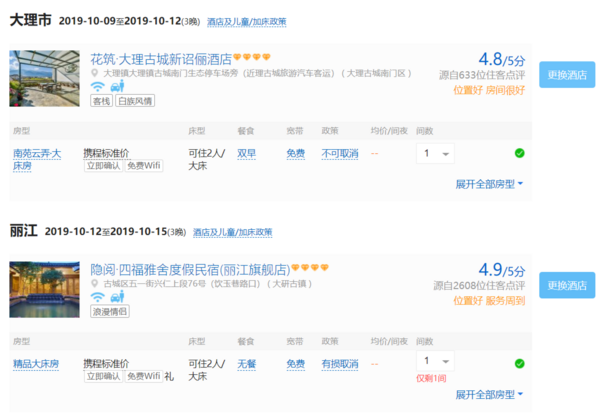This screenshot has height=419, width=600.
Task: Click the 双早 meal link
Action: coord(246,153)
